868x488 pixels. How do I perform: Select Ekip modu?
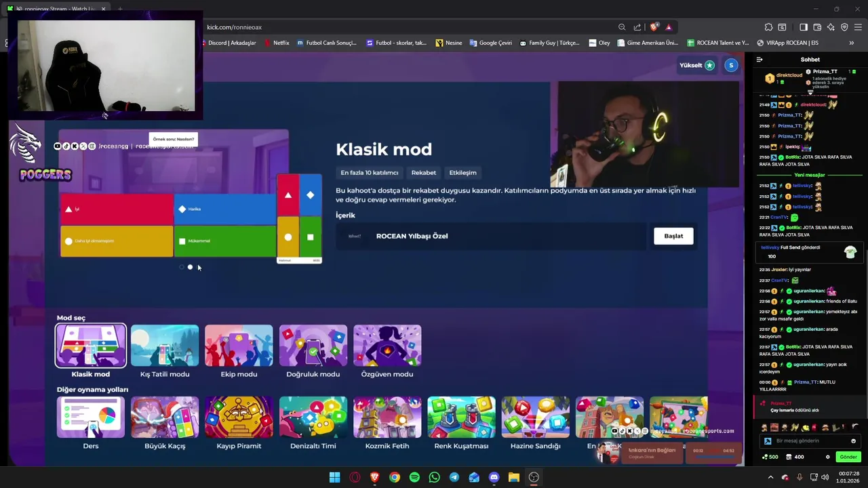239,346
